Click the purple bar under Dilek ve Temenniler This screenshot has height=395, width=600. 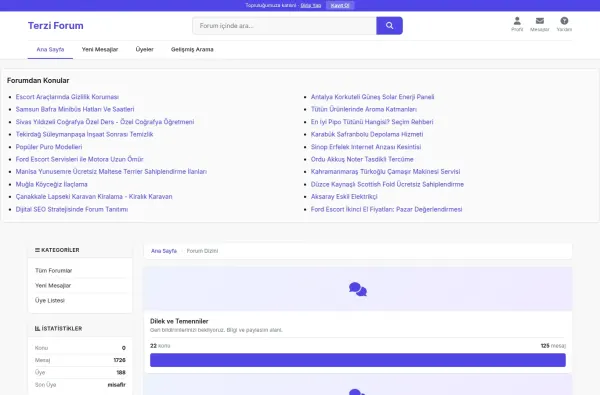click(x=358, y=360)
